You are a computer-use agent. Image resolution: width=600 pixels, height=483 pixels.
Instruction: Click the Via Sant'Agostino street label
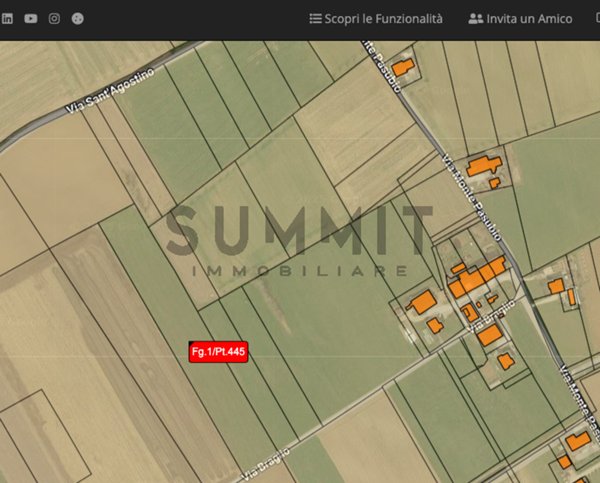(110, 91)
